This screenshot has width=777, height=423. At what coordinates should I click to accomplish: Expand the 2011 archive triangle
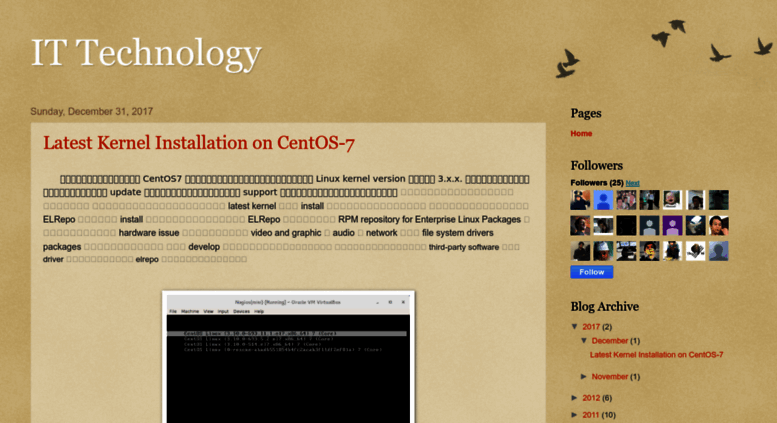tap(575, 415)
